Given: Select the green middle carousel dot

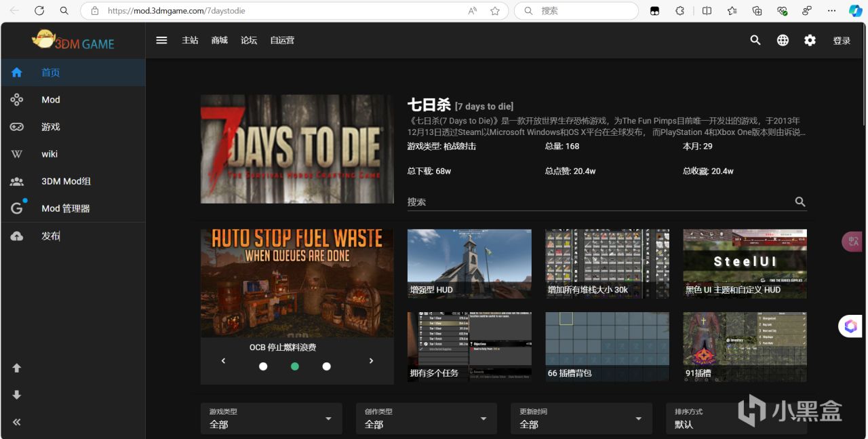Looking at the screenshot, I should (x=295, y=366).
